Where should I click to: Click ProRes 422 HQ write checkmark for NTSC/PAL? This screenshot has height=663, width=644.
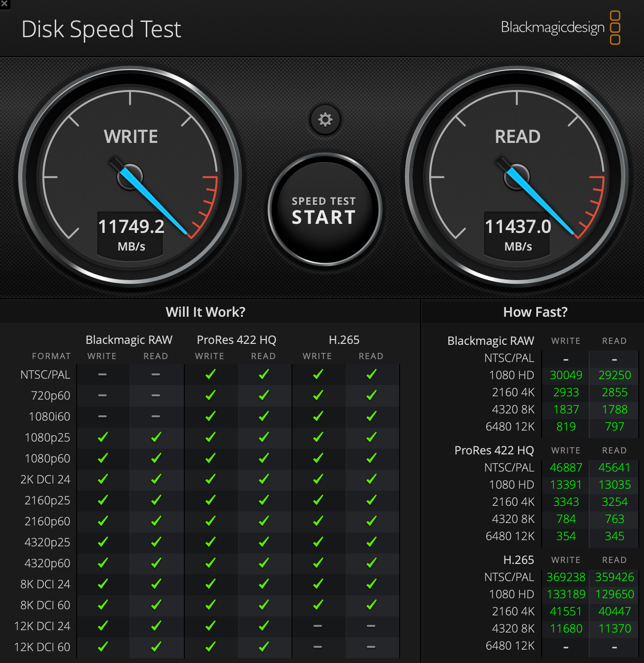point(210,374)
